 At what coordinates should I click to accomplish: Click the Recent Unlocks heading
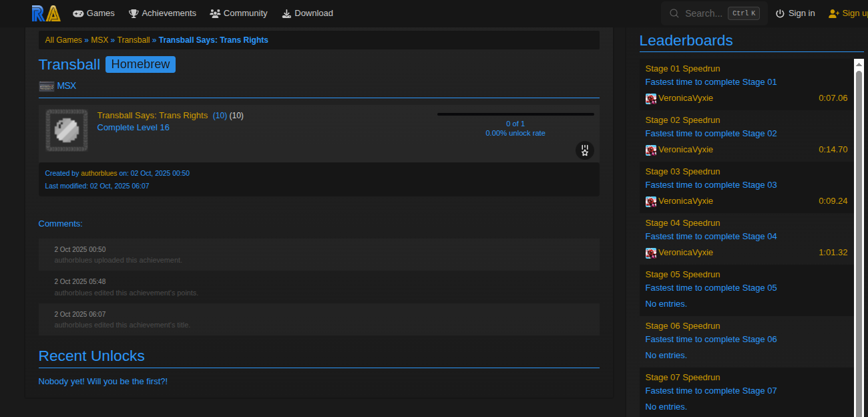coord(91,356)
